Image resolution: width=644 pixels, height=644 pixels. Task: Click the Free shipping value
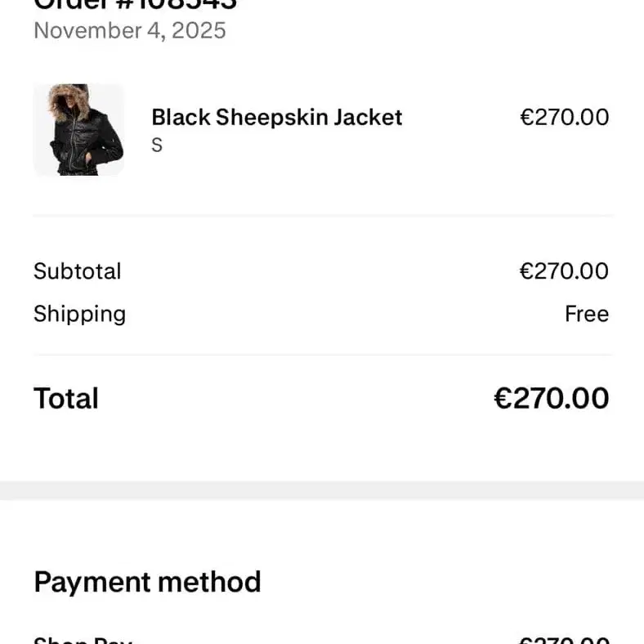click(586, 314)
